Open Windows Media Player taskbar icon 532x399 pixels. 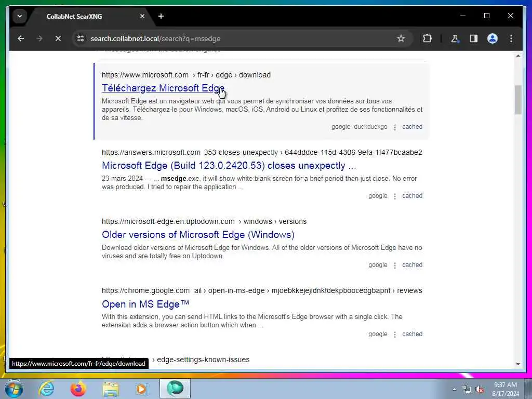pos(142,389)
